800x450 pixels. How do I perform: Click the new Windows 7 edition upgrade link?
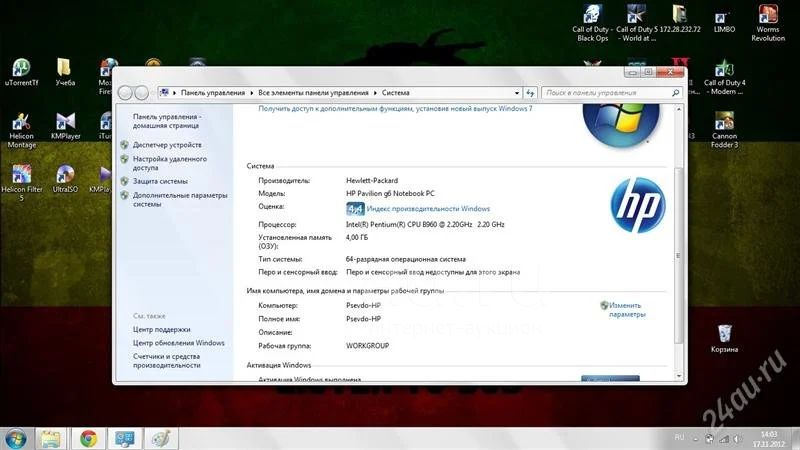pyautogui.click(x=395, y=108)
